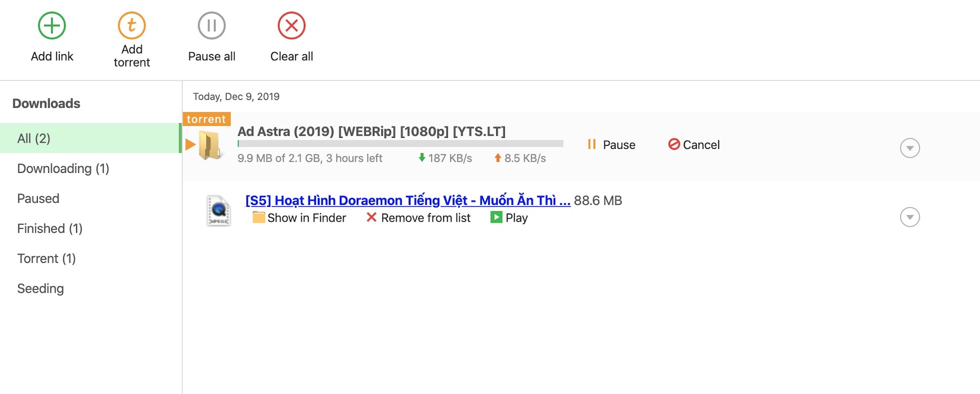Play the downloaded Doraemon video
The width and height of the screenshot is (980, 394).
tap(509, 218)
